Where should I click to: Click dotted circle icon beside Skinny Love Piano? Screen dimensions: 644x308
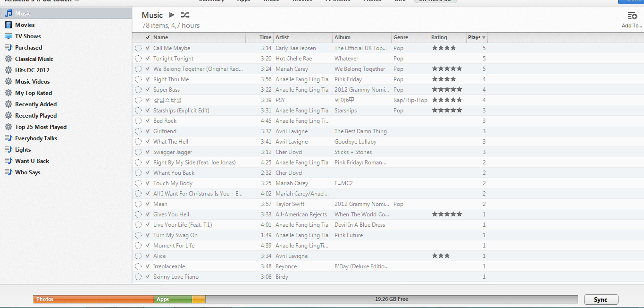pyautogui.click(x=138, y=277)
